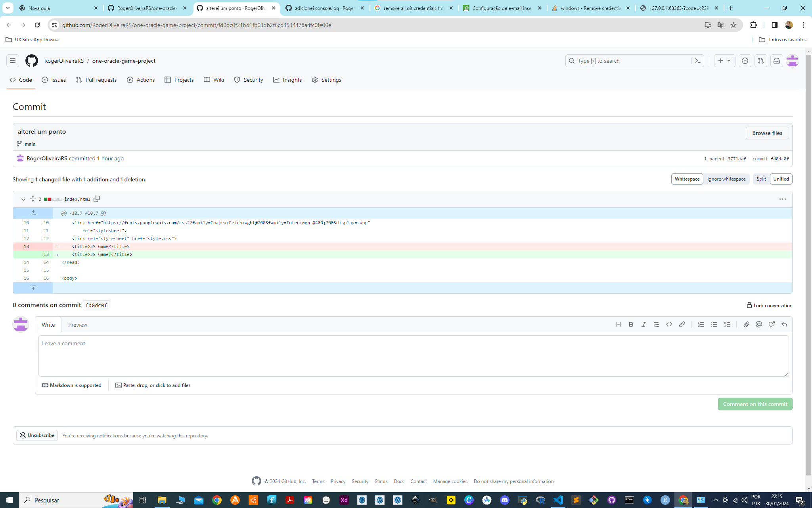812x508 pixels.
Task: Expand all lines of index.html diff
Action: point(33,199)
